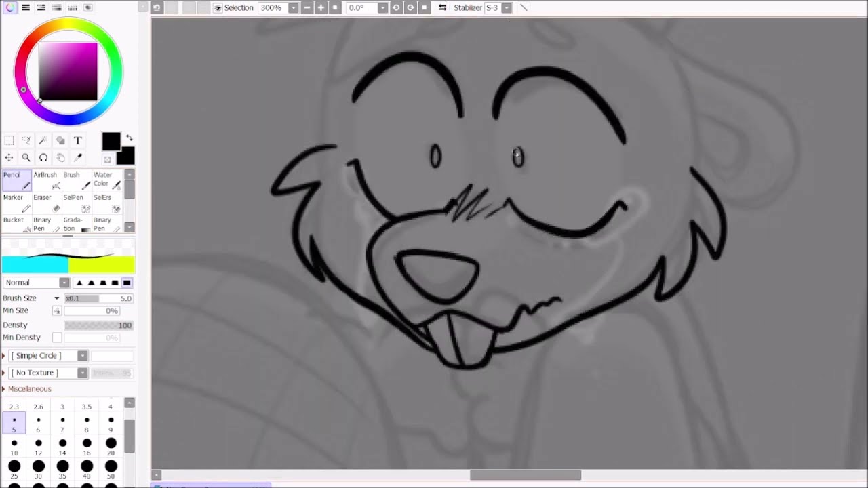The height and width of the screenshot is (488, 868).
Task: Toggle the Color Mixer panel
Action: pos(56,7)
